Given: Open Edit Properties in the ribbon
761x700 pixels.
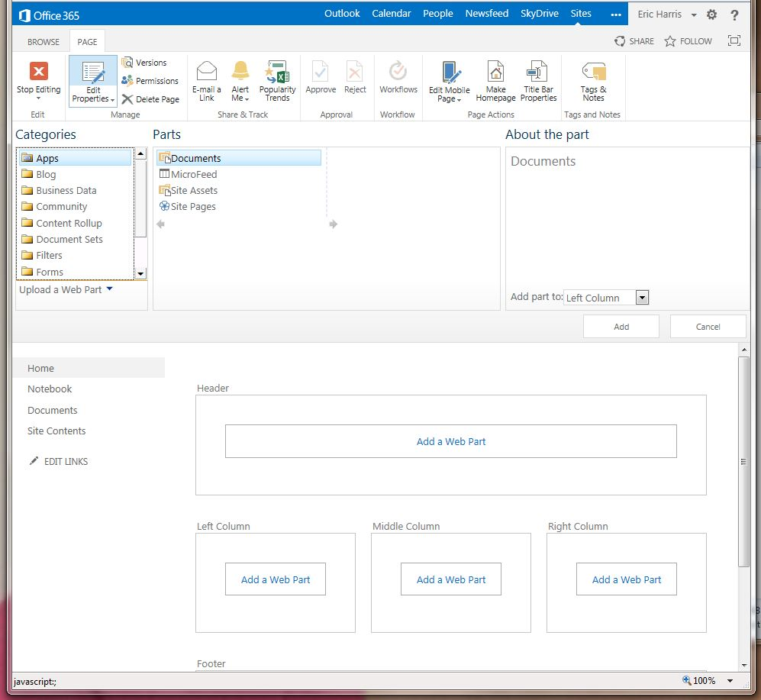Looking at the screenshot, I should 92,81.
